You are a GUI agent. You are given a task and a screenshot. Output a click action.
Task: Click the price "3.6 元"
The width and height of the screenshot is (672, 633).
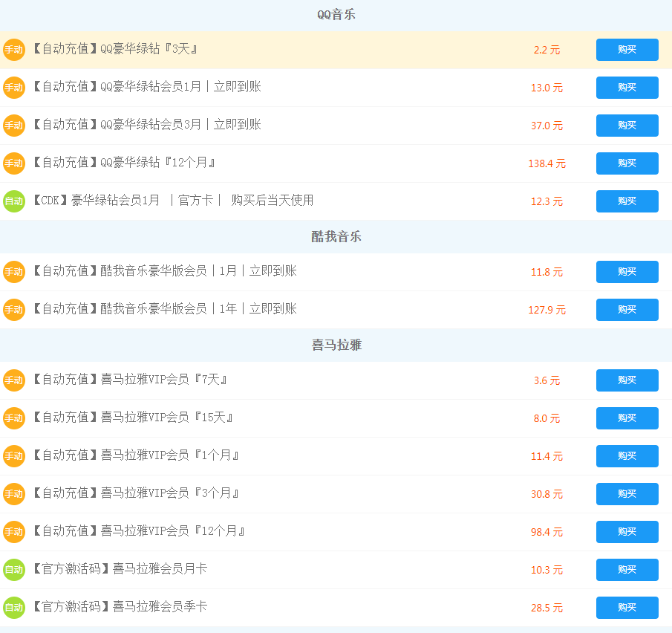click(547, 381)
